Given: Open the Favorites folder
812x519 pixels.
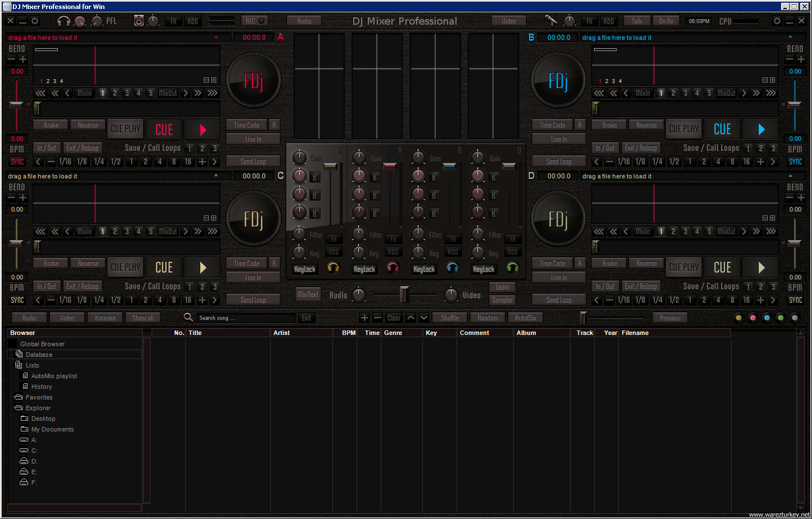Looking at the screenshot, I should 39,397.
